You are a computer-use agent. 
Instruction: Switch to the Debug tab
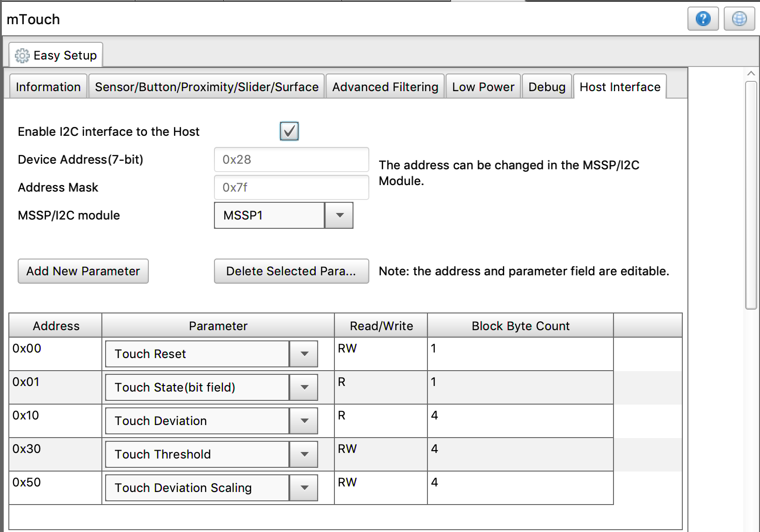click(x=547, y=86)
